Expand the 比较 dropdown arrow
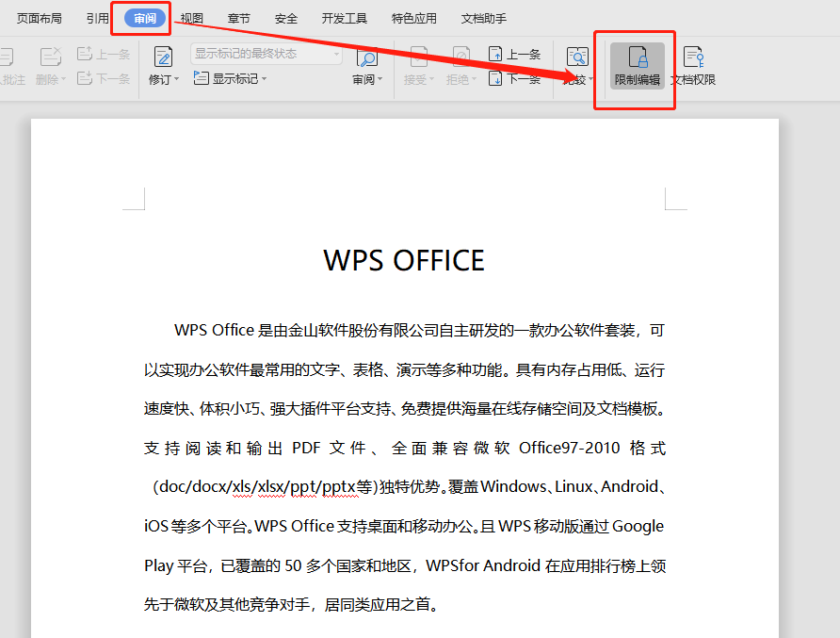Image resolution: width=840 pixels, height=638 pixels. point(591,79)
